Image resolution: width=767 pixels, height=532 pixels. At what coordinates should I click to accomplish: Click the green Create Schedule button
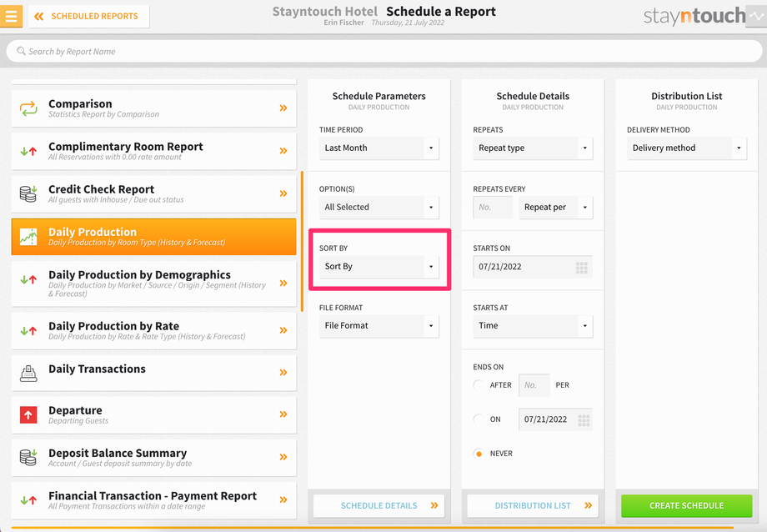[687, 505]
